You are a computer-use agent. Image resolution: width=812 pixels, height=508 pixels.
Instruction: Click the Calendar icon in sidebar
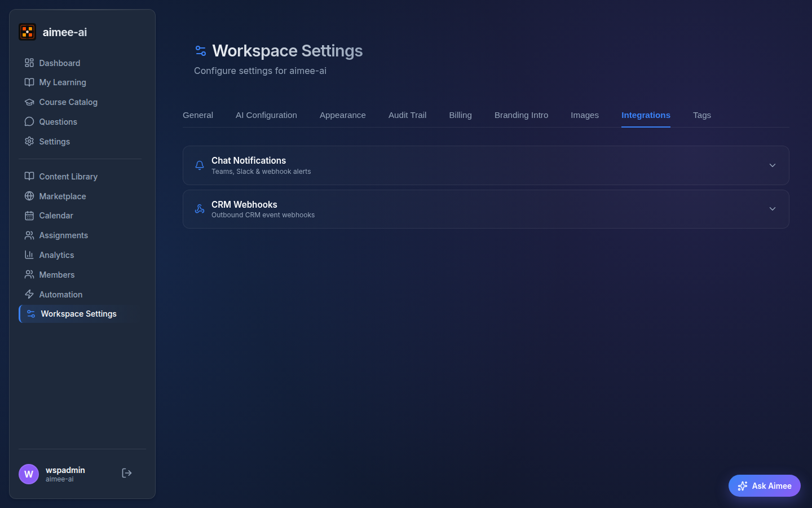pos(29,216)
